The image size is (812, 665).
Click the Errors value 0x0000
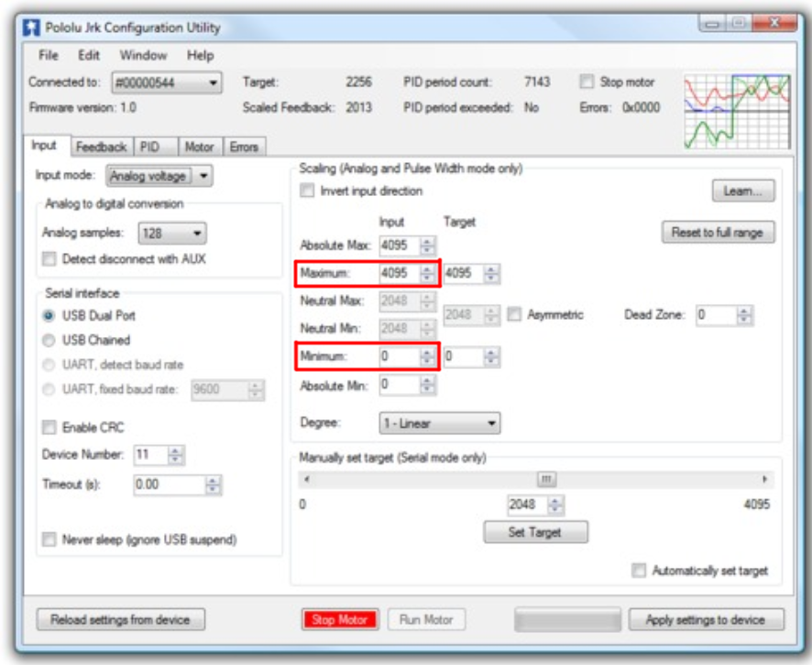coord(642,107)
